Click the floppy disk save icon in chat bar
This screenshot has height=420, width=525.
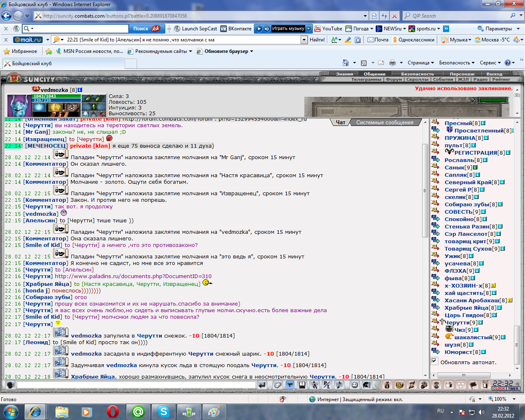coord(302,385)
